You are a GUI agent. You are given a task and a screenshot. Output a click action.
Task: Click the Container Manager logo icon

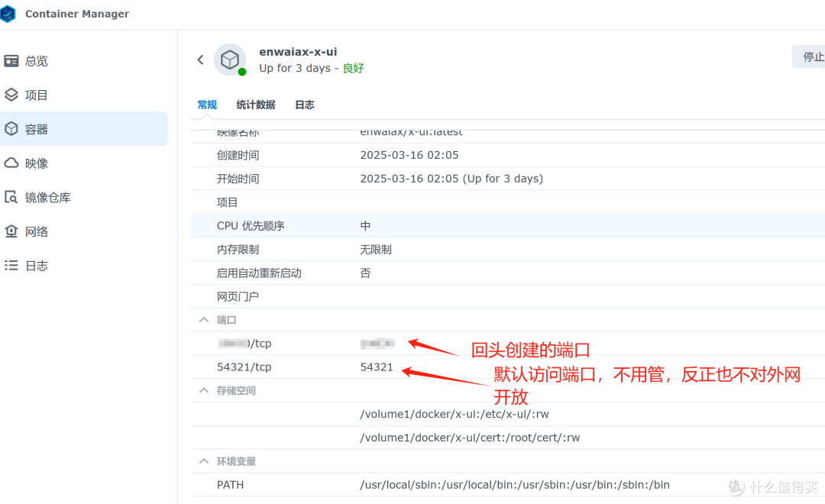click(x=8, y=14)
